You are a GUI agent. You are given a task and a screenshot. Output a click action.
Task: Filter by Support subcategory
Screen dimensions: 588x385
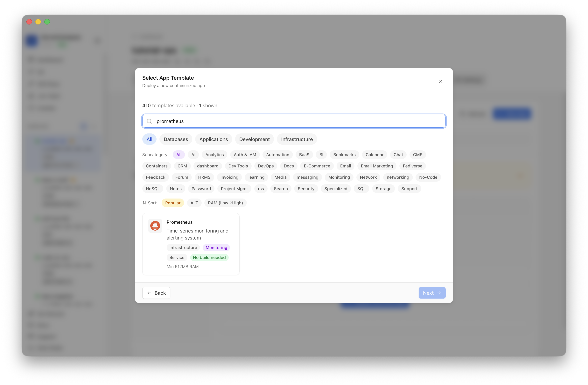pyautogui.click(x=409, y=189)
